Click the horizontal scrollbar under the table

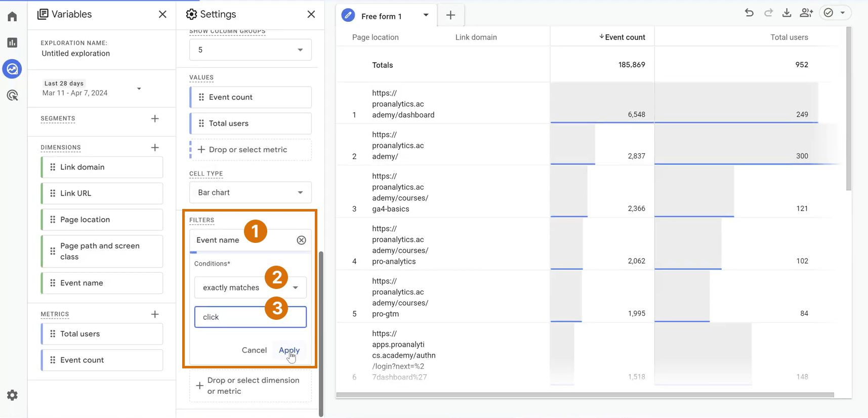(x=585, y=395)
